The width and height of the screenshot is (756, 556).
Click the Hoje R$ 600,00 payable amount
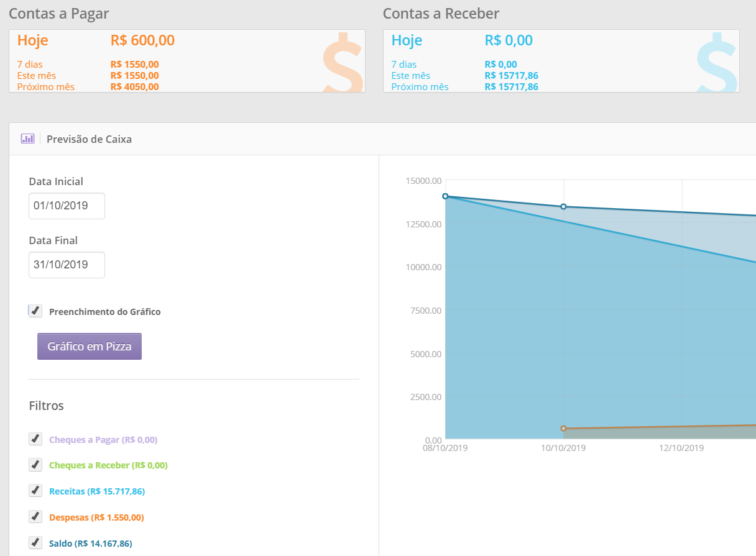tap(142, 41)
